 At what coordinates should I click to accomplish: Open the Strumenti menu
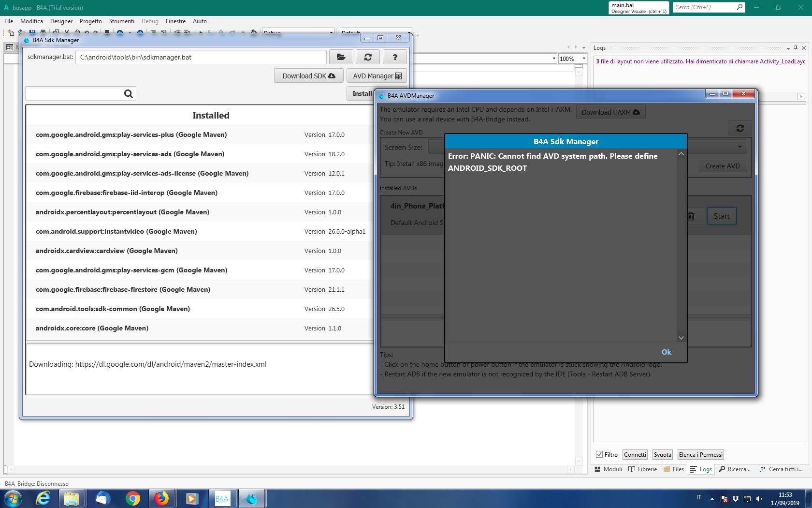coord(122,21)
